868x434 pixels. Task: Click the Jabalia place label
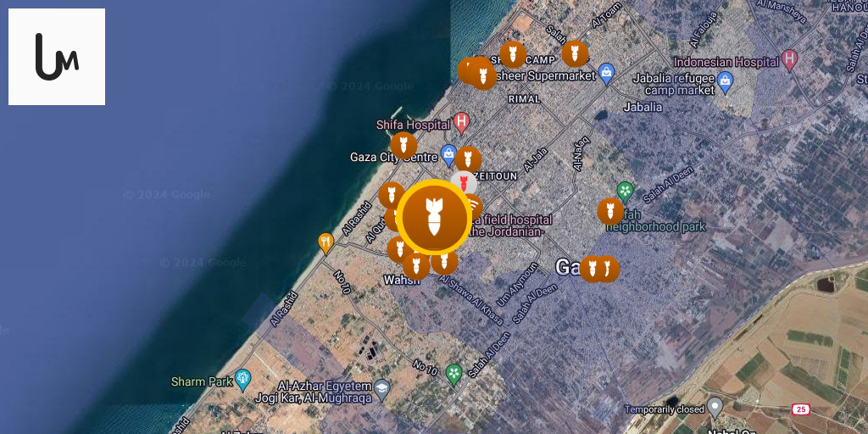point(643,107)
